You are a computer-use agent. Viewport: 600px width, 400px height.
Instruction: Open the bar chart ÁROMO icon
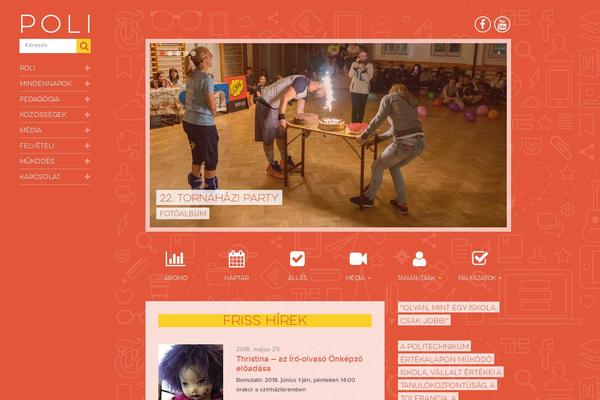[175, 259]
